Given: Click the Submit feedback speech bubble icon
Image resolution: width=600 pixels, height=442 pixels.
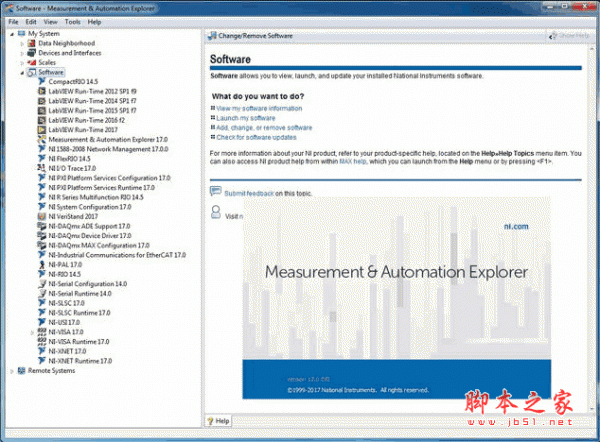Looking at the screenshot, I should point(215,191).
